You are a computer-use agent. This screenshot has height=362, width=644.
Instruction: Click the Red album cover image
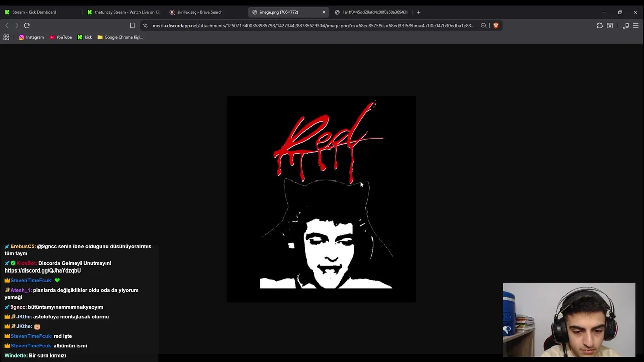tap(321, 199)
